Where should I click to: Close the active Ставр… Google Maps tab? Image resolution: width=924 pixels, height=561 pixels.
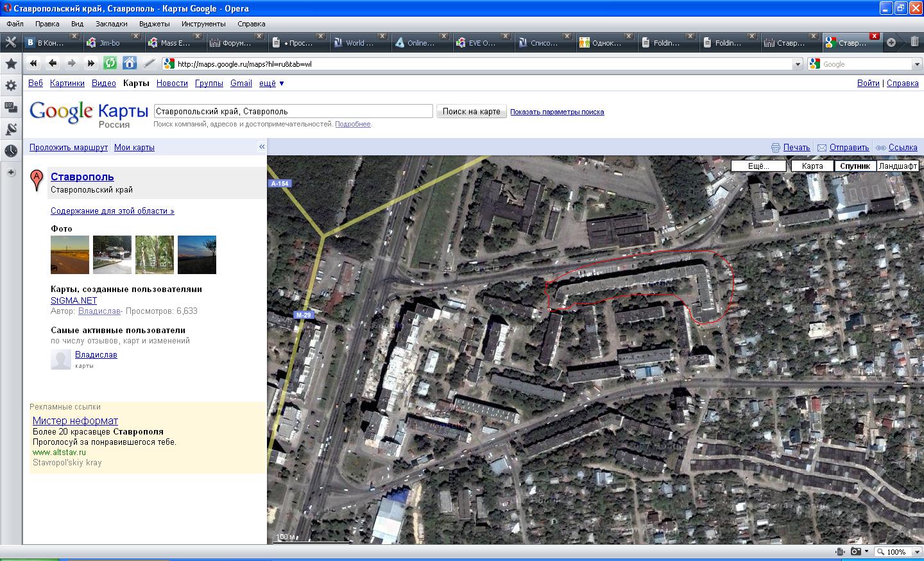[874, 36]
